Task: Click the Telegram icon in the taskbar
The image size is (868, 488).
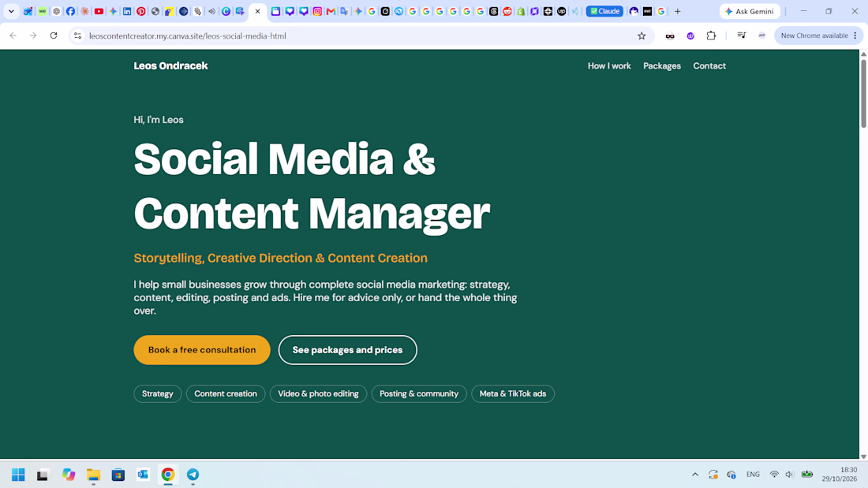Action: click(x=193, y=474)
